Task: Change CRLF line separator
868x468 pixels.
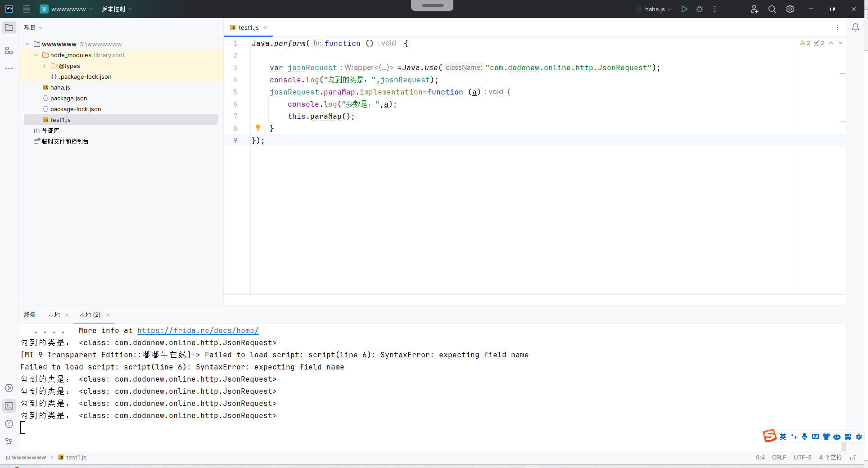Action: pyautogui.click(x=779, y=457)
